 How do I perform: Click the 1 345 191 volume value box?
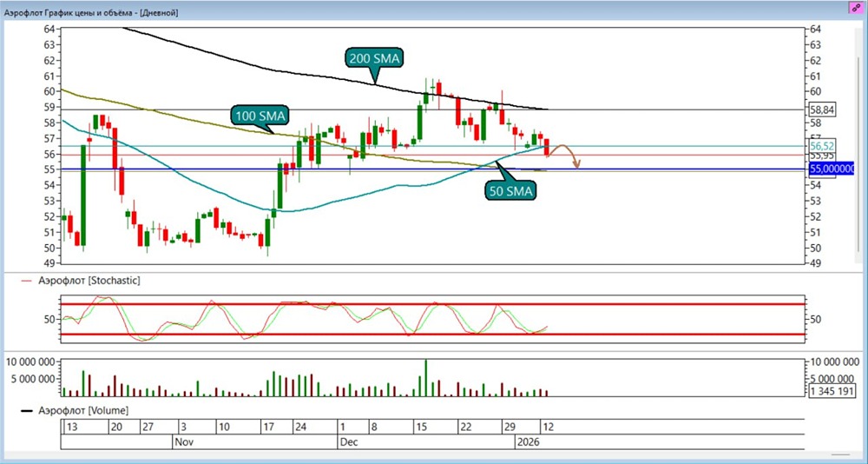tap(831, 391)
